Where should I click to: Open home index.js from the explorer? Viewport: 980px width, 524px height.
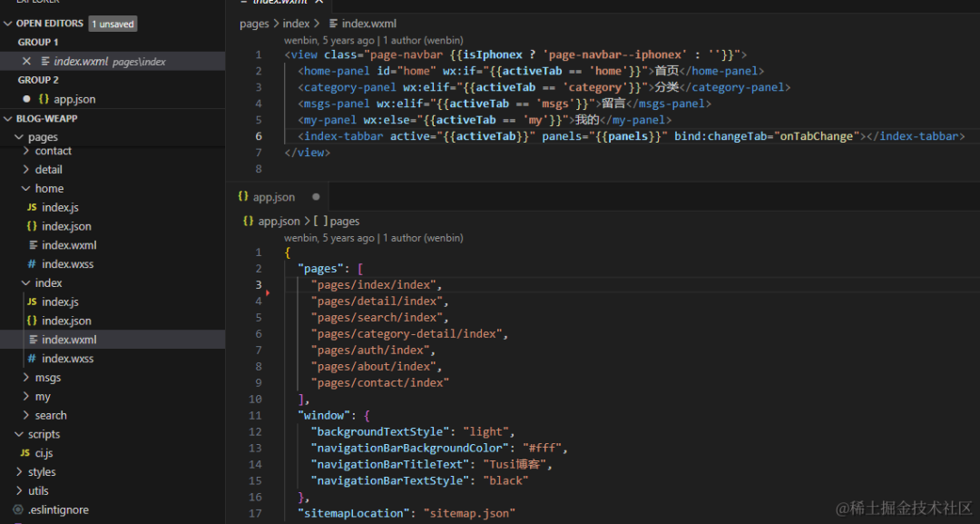60,207
